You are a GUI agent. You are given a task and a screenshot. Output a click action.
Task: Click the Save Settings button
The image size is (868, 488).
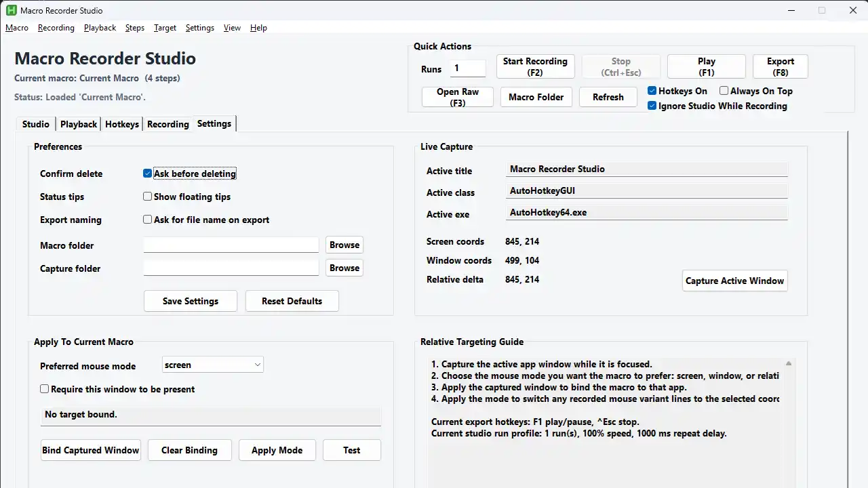pos(191,301)
